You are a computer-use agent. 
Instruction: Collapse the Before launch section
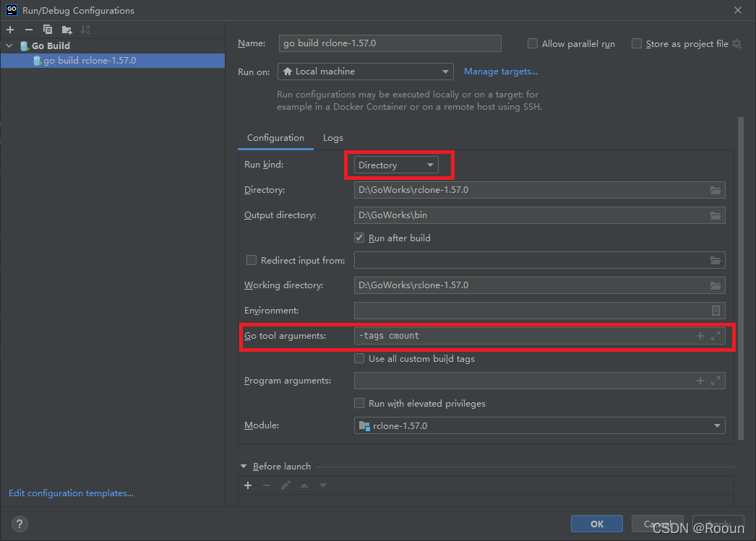point(244,467)
